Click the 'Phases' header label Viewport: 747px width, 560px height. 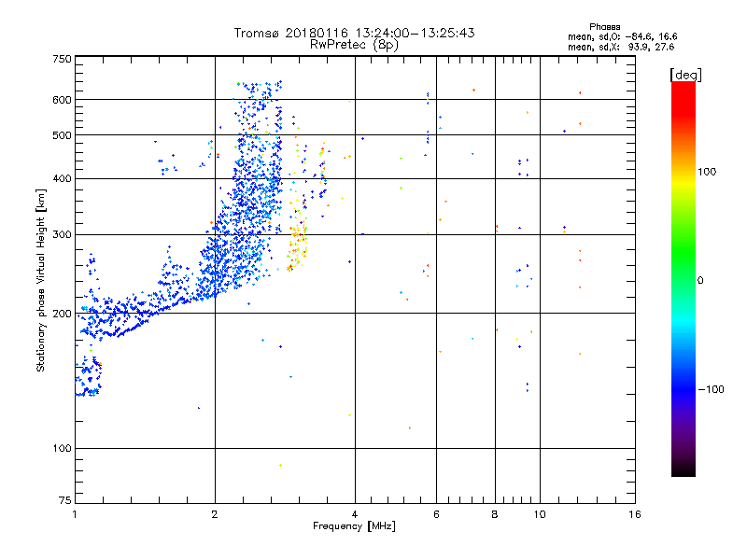point(604,27)
